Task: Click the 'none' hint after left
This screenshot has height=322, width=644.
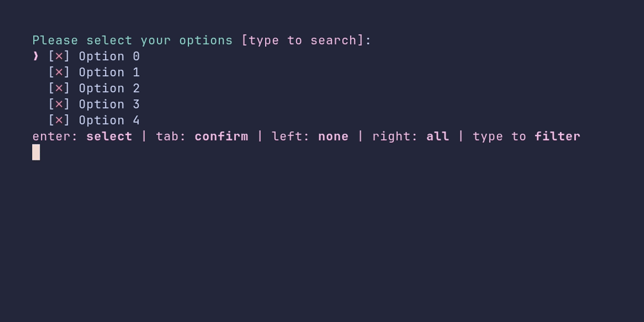Action: 333,136
